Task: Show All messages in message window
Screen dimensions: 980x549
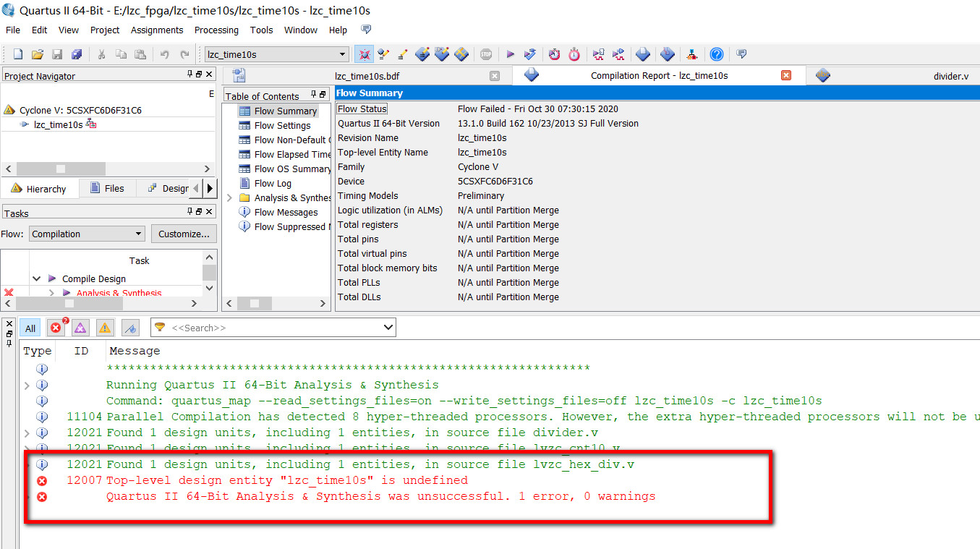Action: [30, 328]
